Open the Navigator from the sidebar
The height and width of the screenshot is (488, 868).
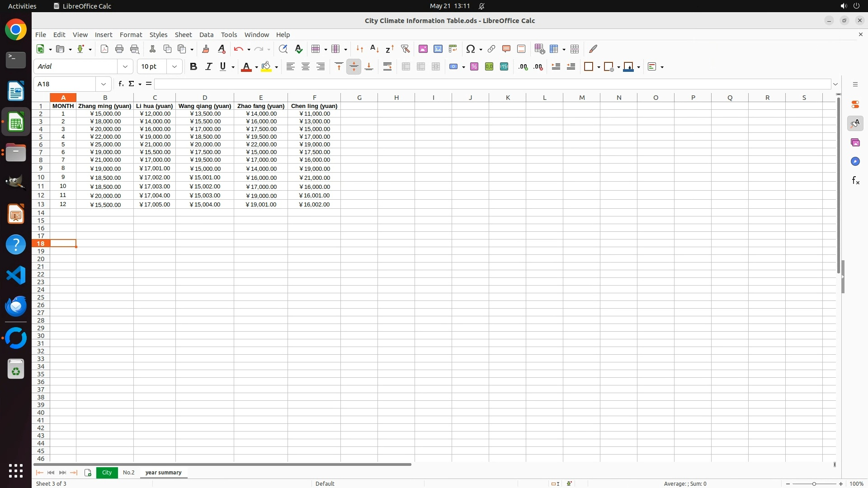(855, 161)
